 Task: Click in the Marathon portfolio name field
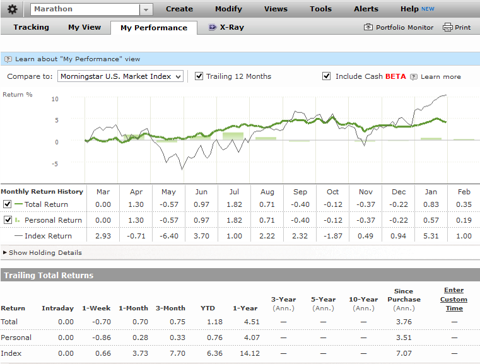pos(85,9)
